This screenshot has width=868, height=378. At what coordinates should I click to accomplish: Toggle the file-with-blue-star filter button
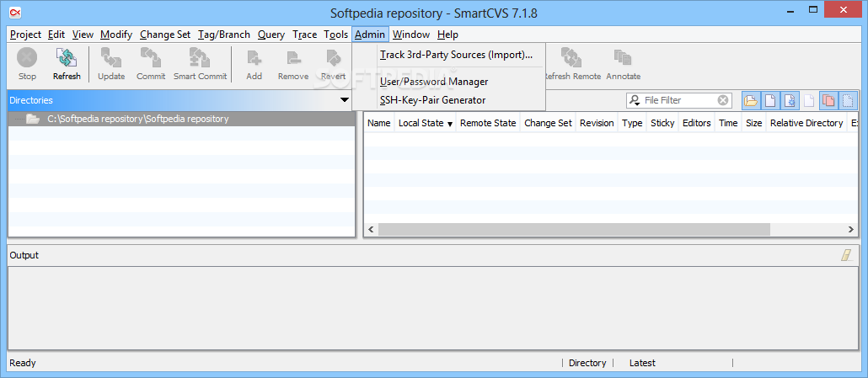coord(790,100)
